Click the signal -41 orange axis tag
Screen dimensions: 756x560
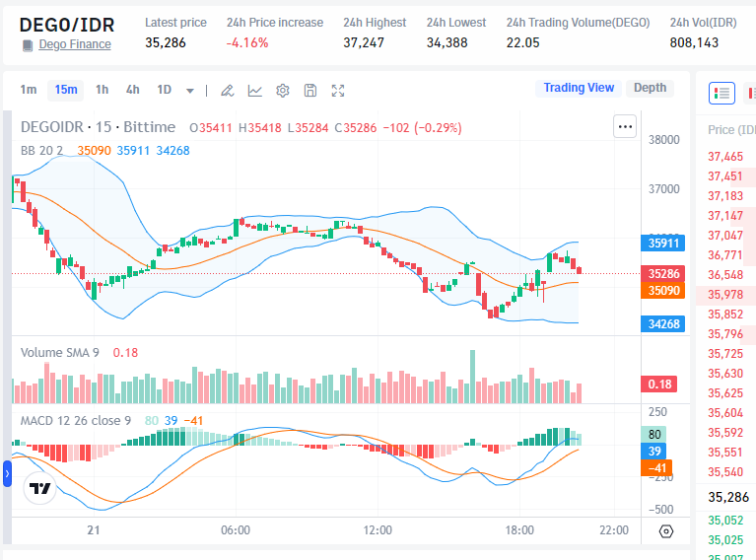(656, 468)
